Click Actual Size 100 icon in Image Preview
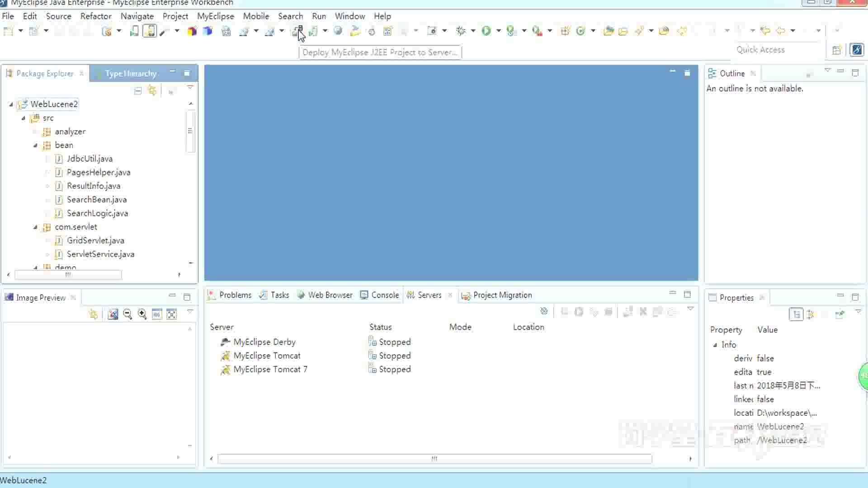 [156, 314]
